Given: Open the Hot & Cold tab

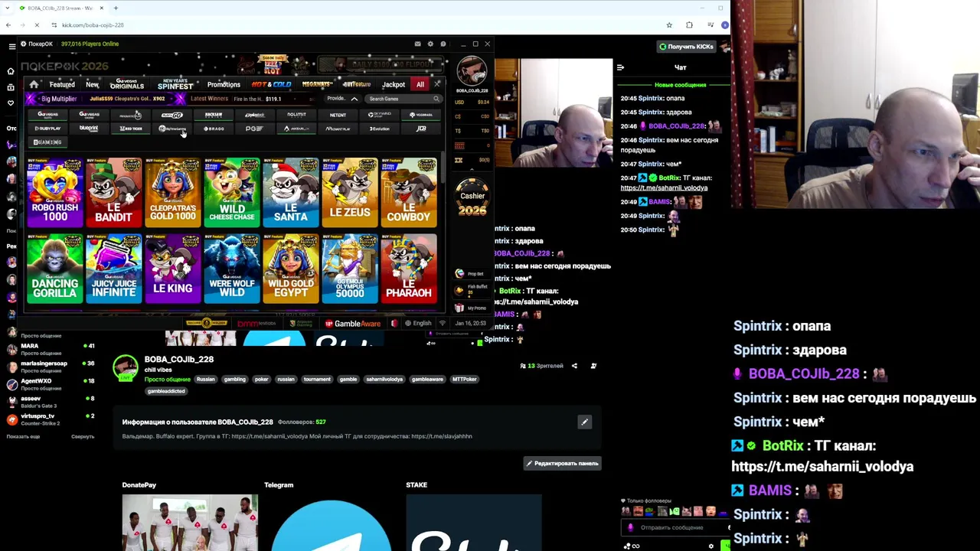Looking at the screenshot, I should pos(271,84).
